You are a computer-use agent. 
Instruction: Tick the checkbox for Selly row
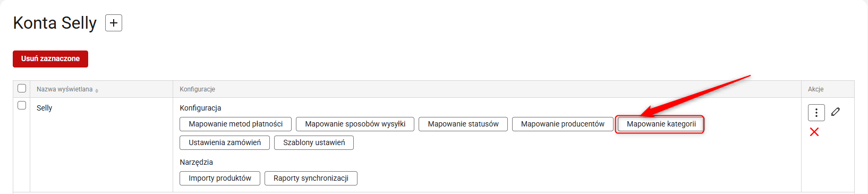pos(22,105)
